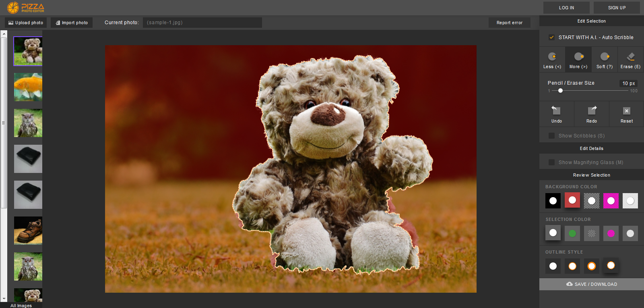The width and height of the screenshot is (644, 308).
Task: Click SAVE / DOWNLOAD
Action: pos(592,284)
